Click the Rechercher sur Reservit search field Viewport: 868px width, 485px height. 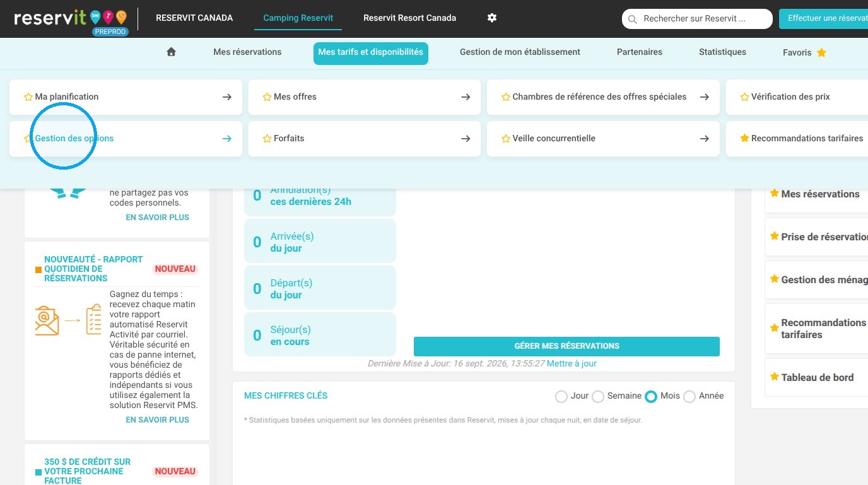(697, 19)
